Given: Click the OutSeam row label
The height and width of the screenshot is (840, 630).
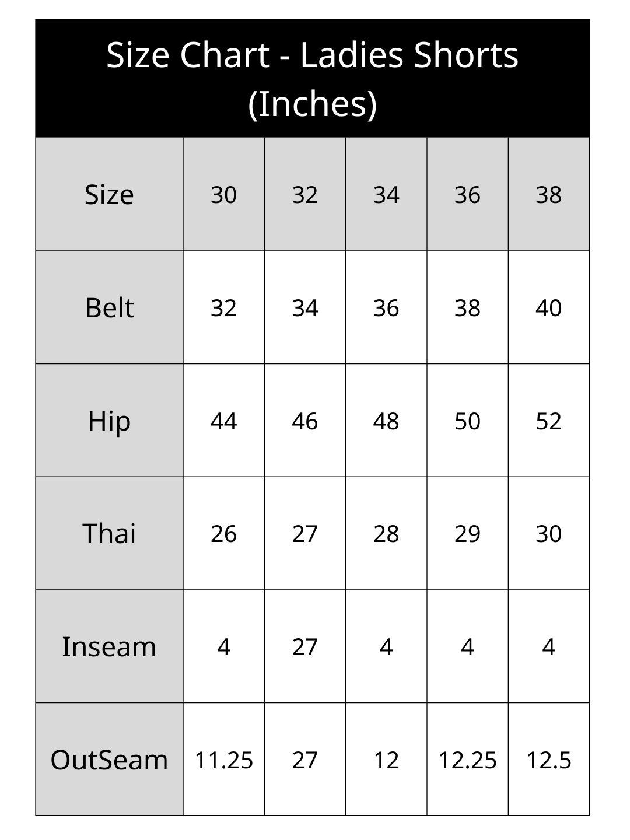Looking at the screenshot, I should point(110,759).
